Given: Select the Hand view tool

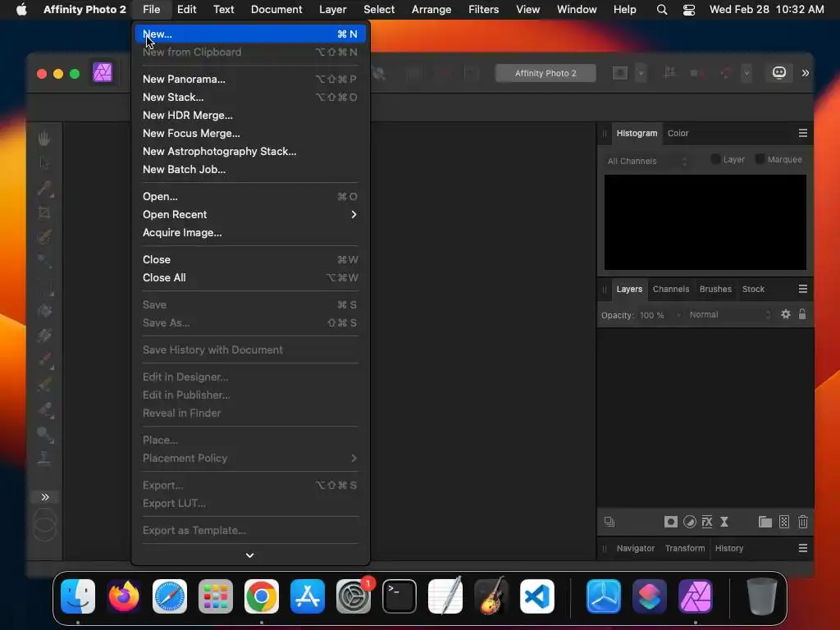Looking at the screenshot, I should click(x=44, y=138).
